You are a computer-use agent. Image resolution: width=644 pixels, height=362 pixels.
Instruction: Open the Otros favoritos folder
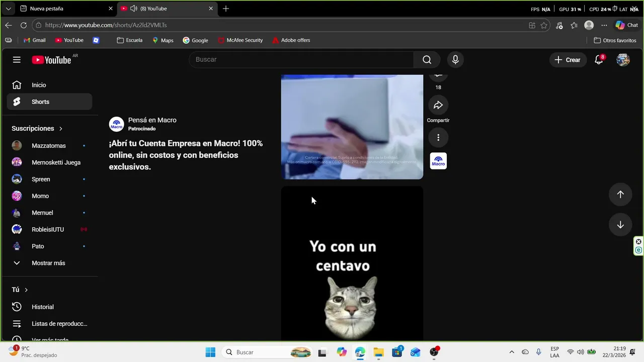(615, 40)
